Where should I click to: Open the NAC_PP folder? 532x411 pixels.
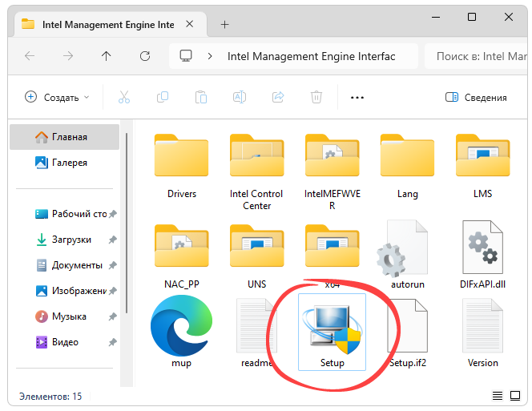(x=182, y=256)
